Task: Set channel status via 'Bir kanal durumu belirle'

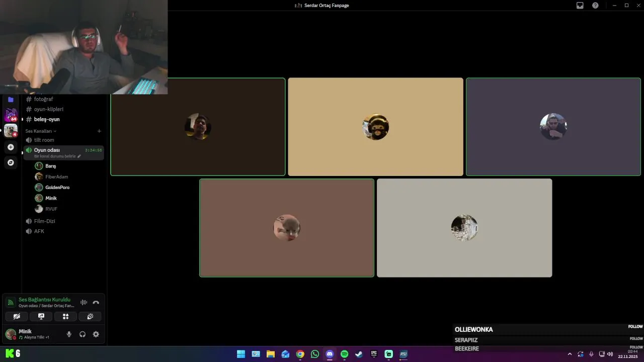Action: [57, 156]
